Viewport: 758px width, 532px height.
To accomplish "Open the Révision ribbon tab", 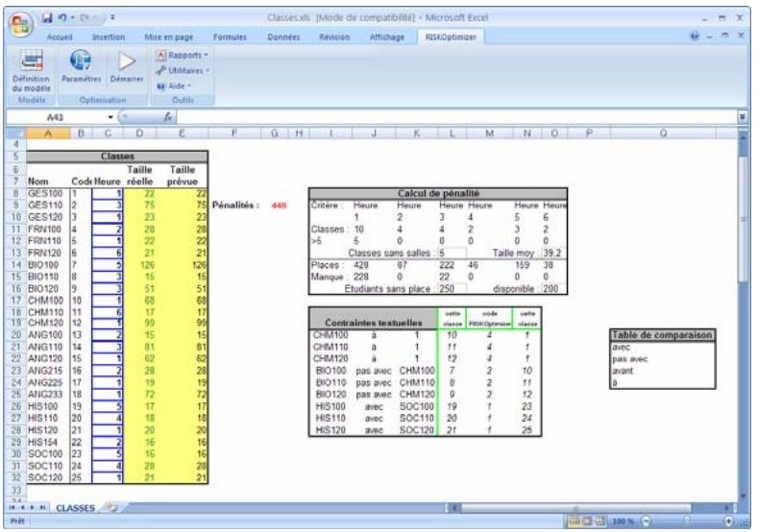I will (x=334, y=37).
